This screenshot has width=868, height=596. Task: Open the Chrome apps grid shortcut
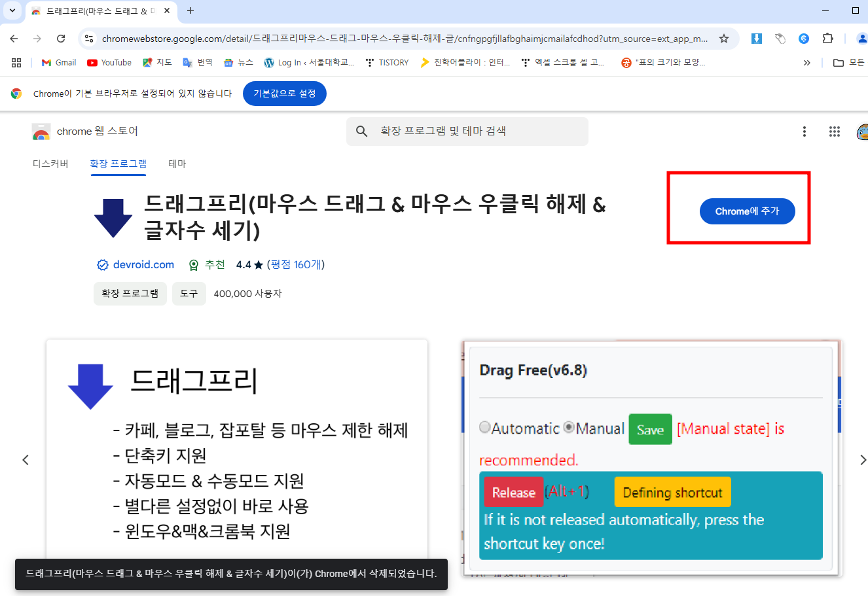[16, 63]
